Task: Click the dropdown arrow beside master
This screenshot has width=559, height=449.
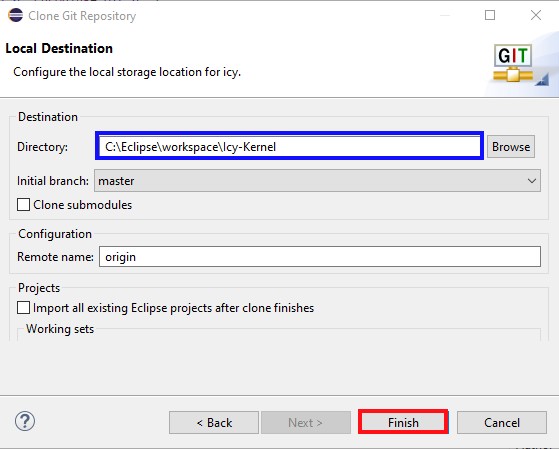Action: click(x=532, y=181)
